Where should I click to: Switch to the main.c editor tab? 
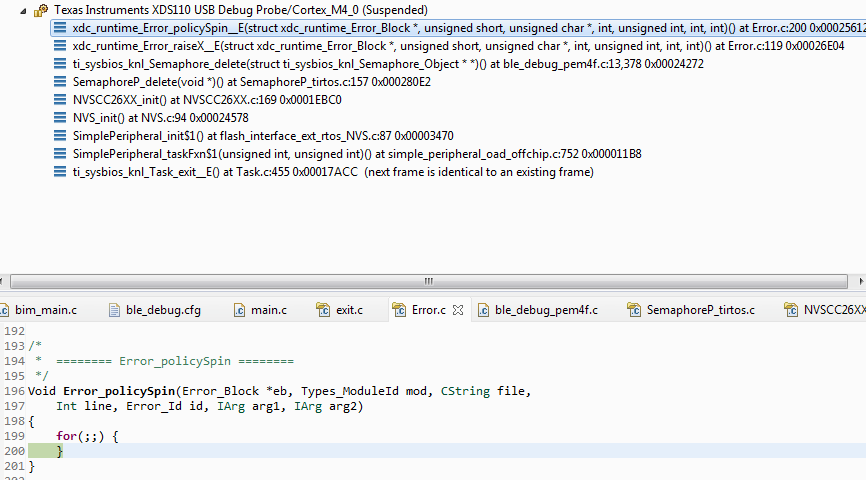coord(268,310)
